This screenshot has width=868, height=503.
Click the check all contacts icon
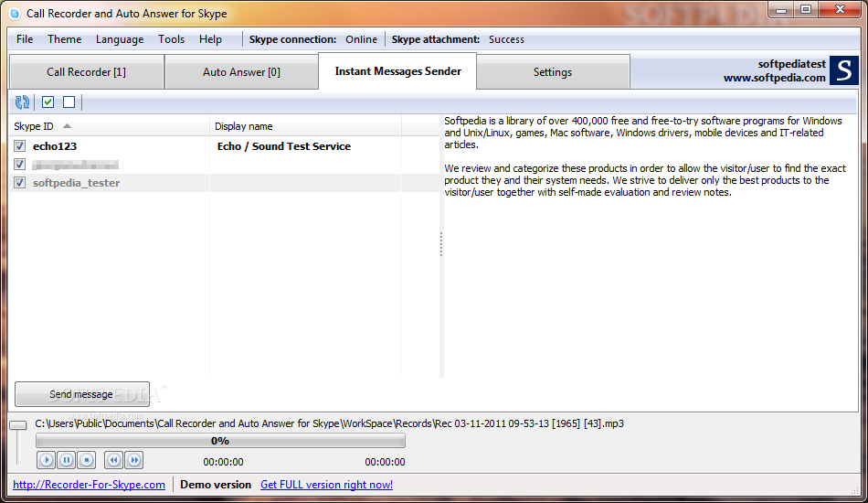48,102
